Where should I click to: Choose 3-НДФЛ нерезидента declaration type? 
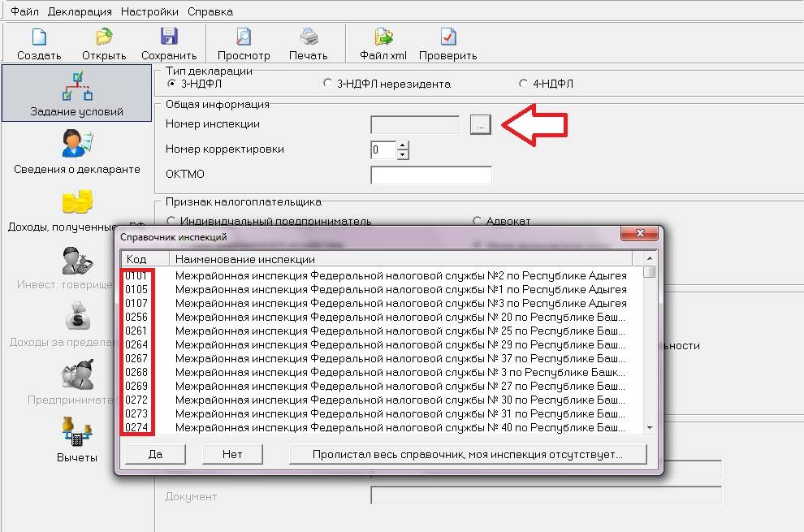coord(327,84)
